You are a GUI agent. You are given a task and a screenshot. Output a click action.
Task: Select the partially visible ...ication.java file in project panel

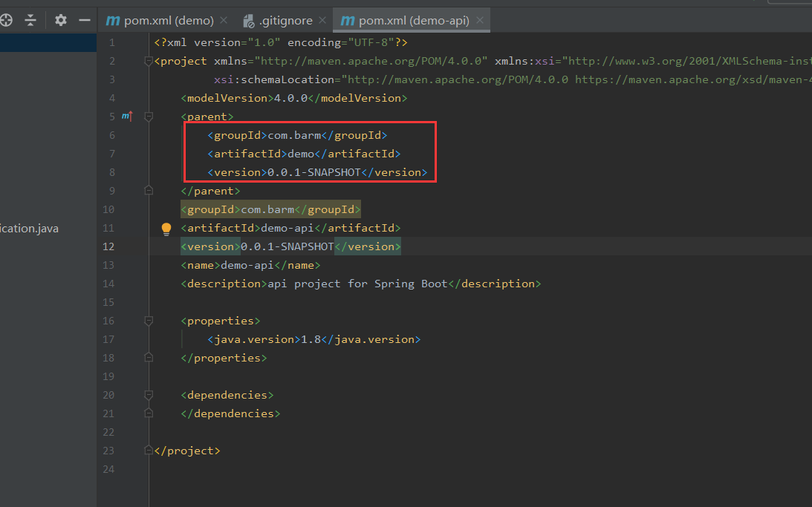(29, 228)
